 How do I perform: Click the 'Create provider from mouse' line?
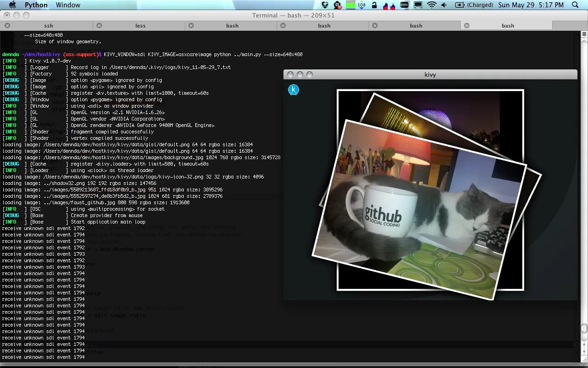(73, 215)
